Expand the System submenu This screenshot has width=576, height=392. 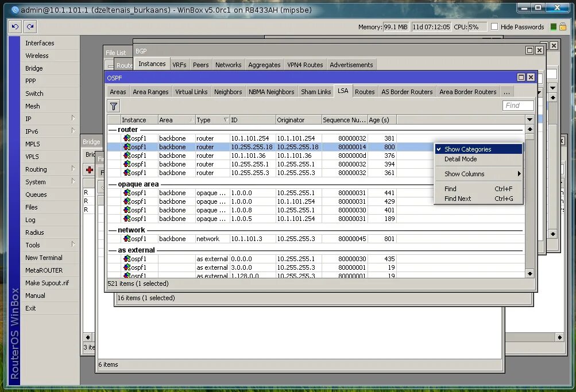tap(73, 181)
